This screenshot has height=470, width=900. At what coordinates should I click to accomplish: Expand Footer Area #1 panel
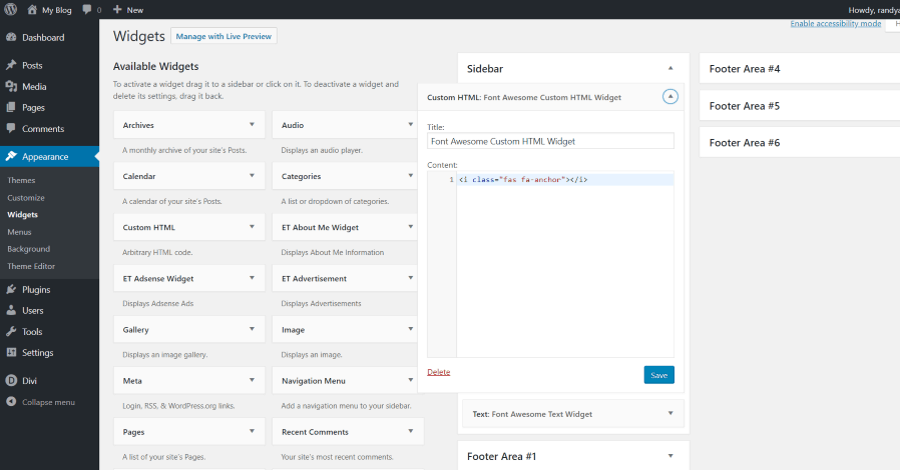pos(670,456)
